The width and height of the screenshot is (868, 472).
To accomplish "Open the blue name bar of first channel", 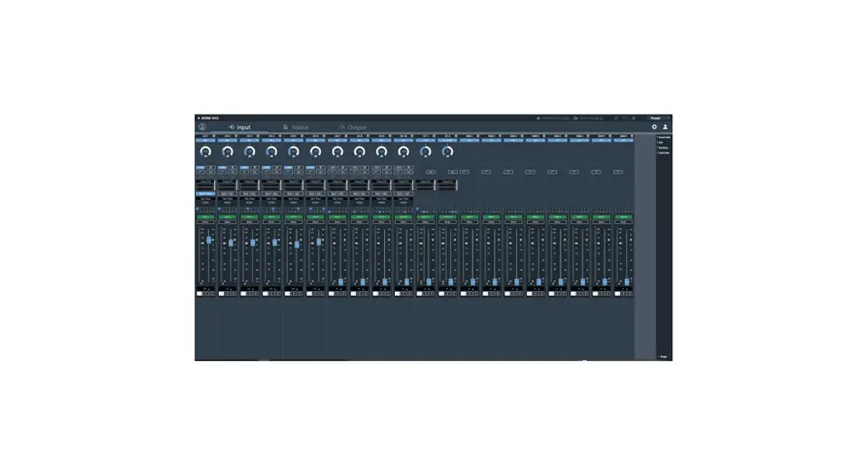I will click(x=205, y=140).
